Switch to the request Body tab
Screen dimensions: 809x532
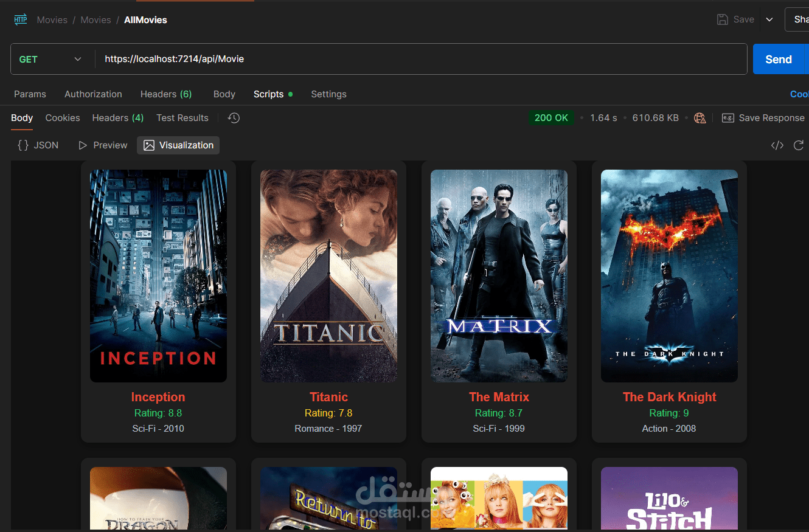click(224, 94)
